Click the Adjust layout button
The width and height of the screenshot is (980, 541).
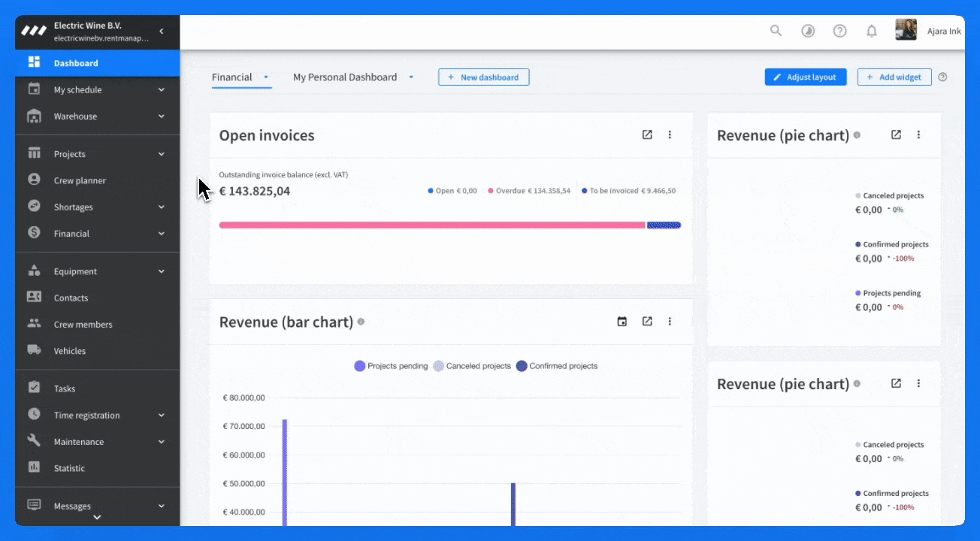tap(805, 77)
